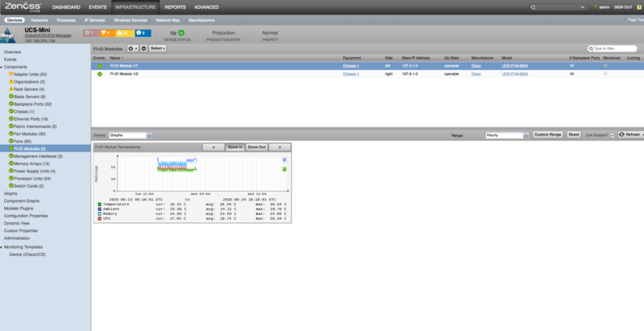
Task: Click the delete component minus icon button
Action: (144, 48)
